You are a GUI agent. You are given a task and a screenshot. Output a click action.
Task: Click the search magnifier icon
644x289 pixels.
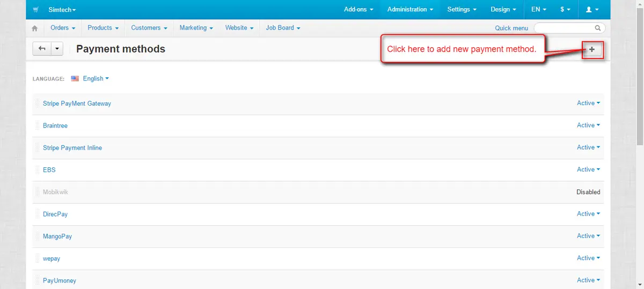tap(598, 28)
